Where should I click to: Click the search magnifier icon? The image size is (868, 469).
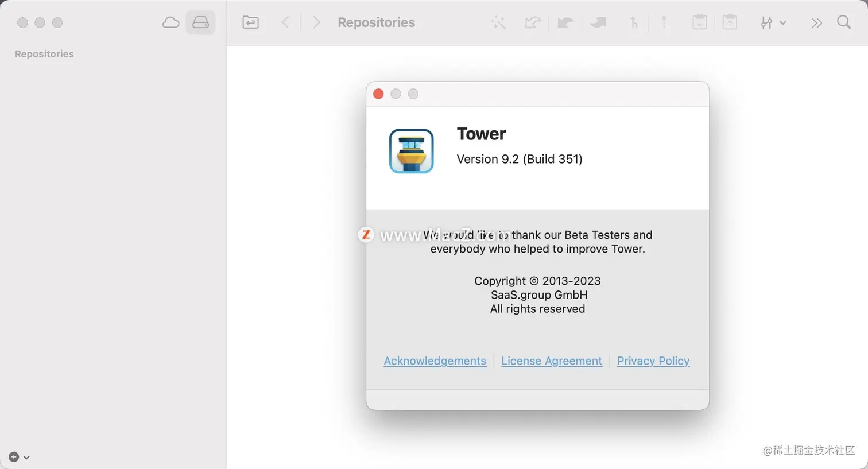tap(844, 22)
